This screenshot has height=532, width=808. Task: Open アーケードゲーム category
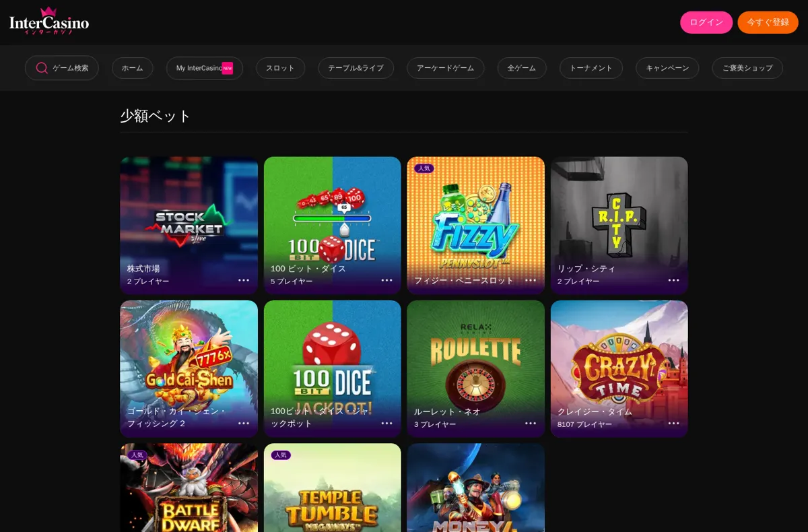tap(446, 68)
